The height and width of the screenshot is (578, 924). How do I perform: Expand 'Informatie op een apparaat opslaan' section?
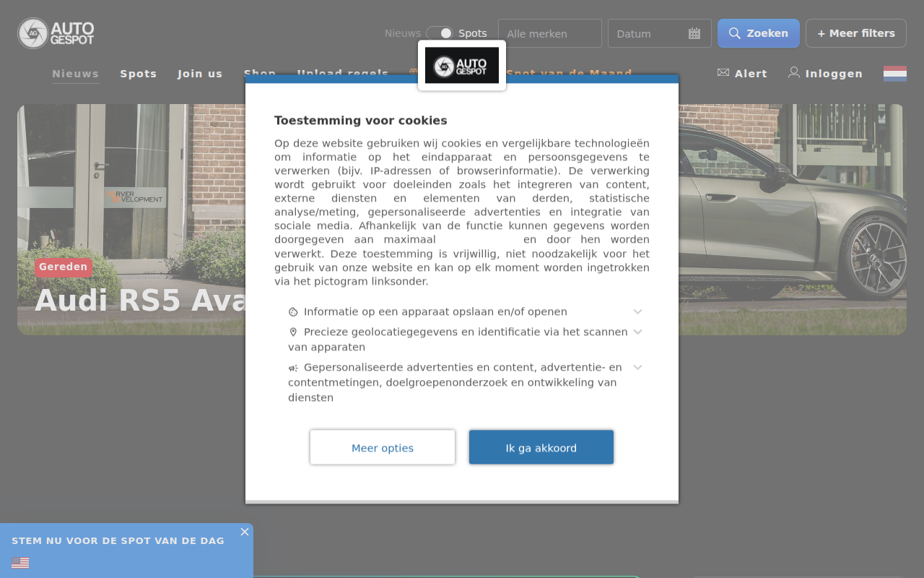[x=638, y=311]
